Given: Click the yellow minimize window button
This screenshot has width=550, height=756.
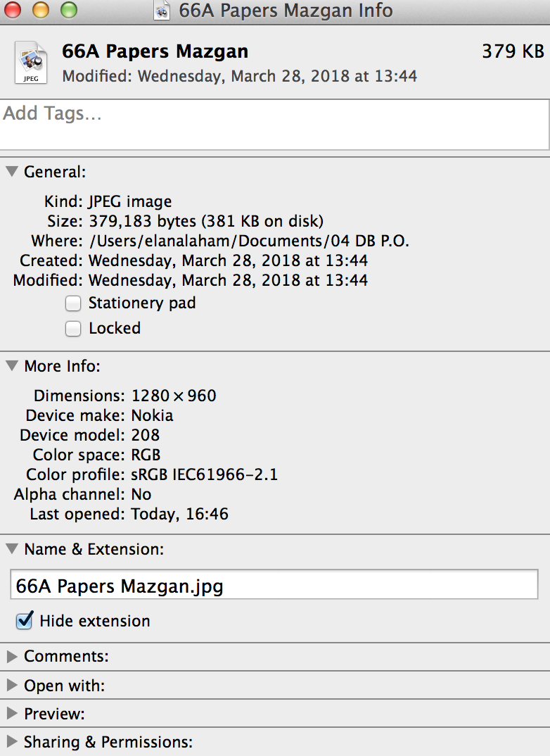Looking at the screenshot, I should click(41, 9).
